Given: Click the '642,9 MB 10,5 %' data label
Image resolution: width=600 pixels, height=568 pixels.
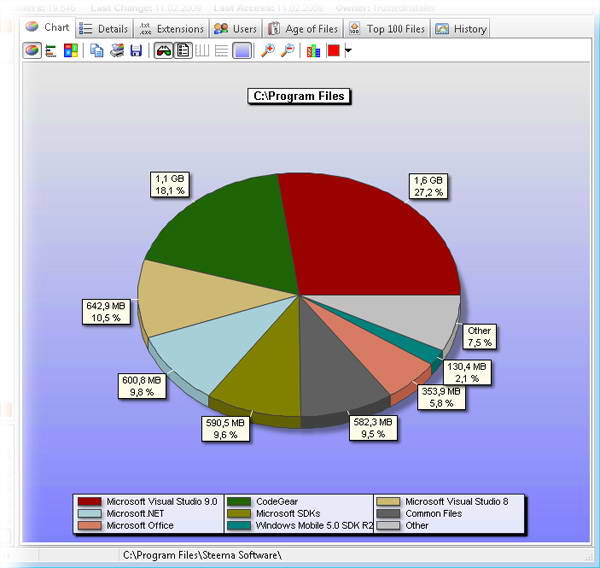Looking at the screenshot, I should pos(106,312).
